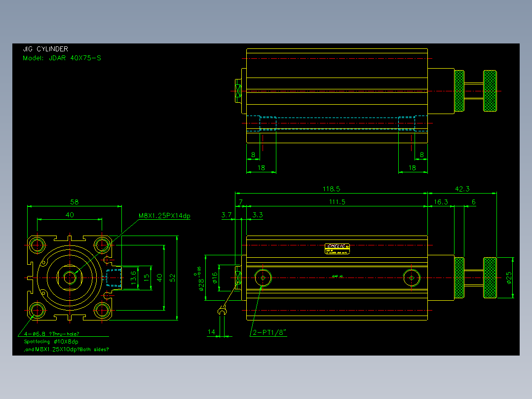Viewport: 532px width, 399px height.
Task: Select the JIG CYLINDER title text
Action: click(45, 49)
